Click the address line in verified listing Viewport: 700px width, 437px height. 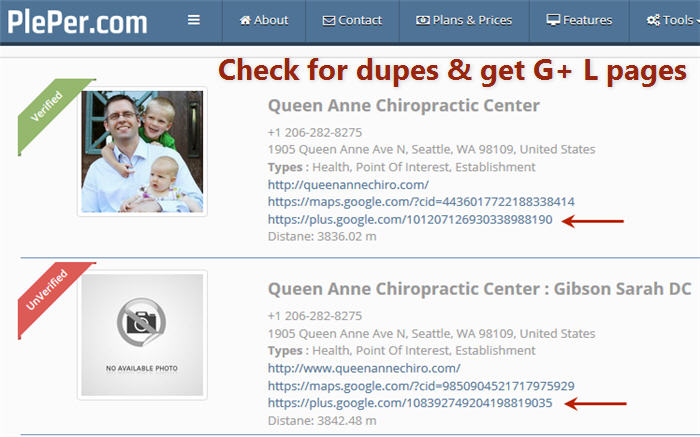click(x=431, y=150)
